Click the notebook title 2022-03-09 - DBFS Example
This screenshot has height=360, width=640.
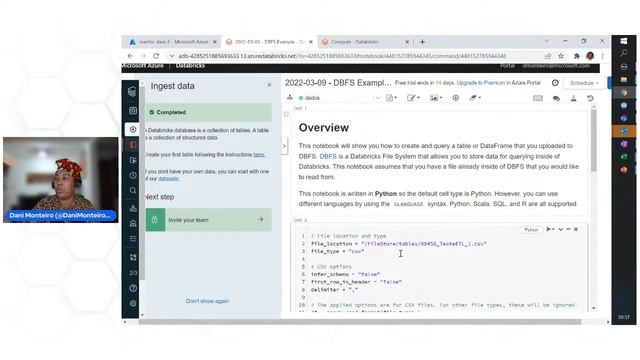coord(338,83)
